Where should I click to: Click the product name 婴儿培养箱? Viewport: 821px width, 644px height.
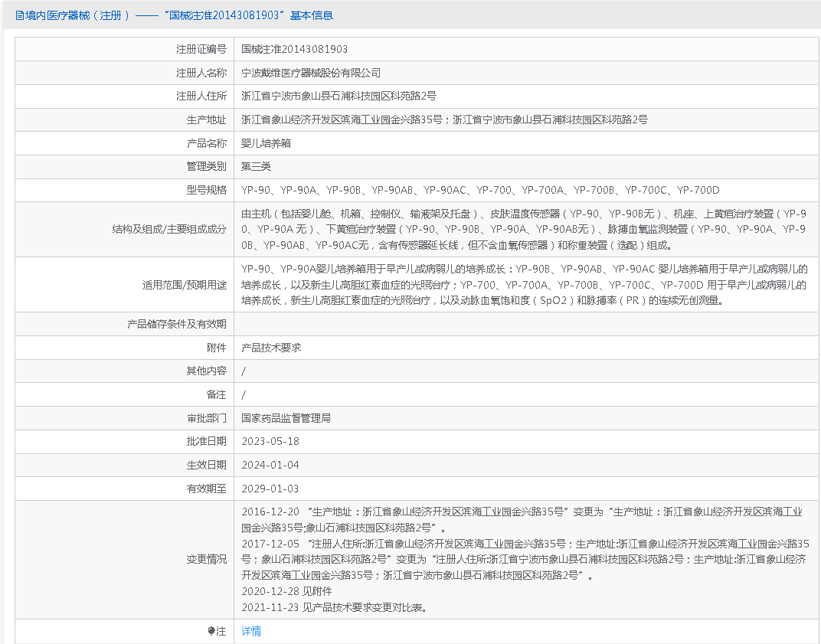pos(266,143)
